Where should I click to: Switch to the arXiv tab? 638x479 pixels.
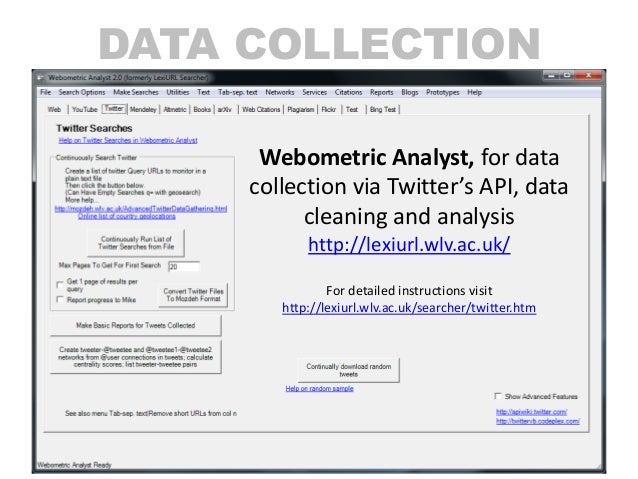pyautogui.click(x=225, y=109)
